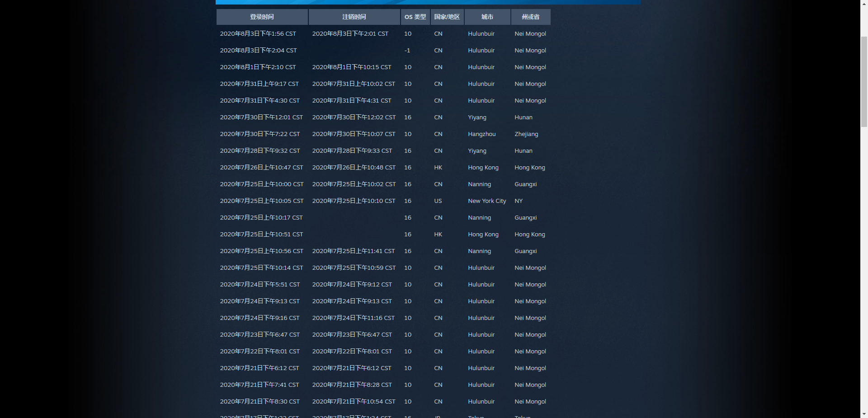The image size is (868, 418).
Task: Click the NY state cell
Action: 519,201
